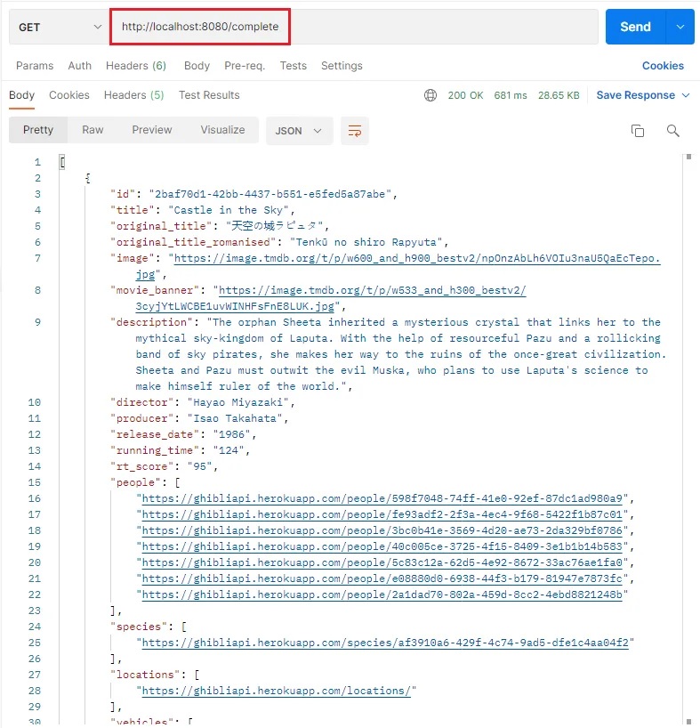Click the id value 2baf70d1-42bb
This screenshot has height=728, width=700.
[x=270, y=194]
